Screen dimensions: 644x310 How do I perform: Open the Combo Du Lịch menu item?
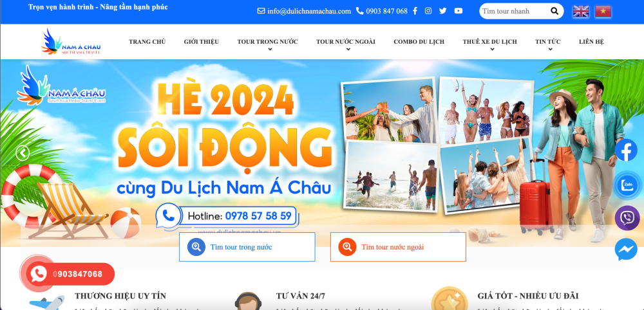coord(419,41)
